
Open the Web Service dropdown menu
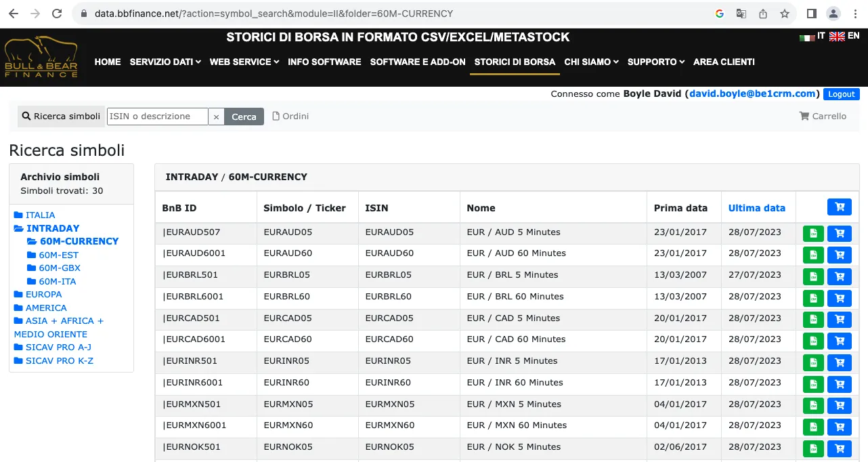coord(244,62)
